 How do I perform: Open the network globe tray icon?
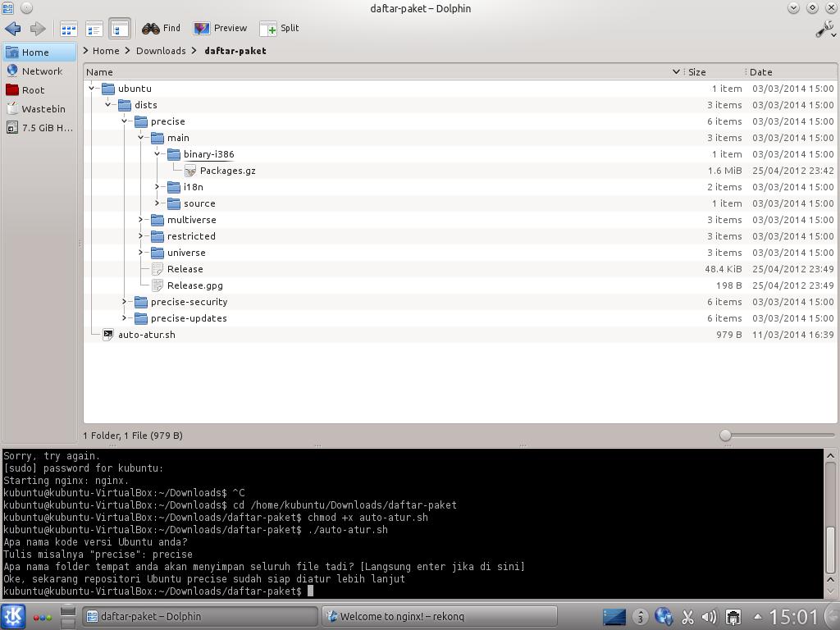click(x=664, y=617)
